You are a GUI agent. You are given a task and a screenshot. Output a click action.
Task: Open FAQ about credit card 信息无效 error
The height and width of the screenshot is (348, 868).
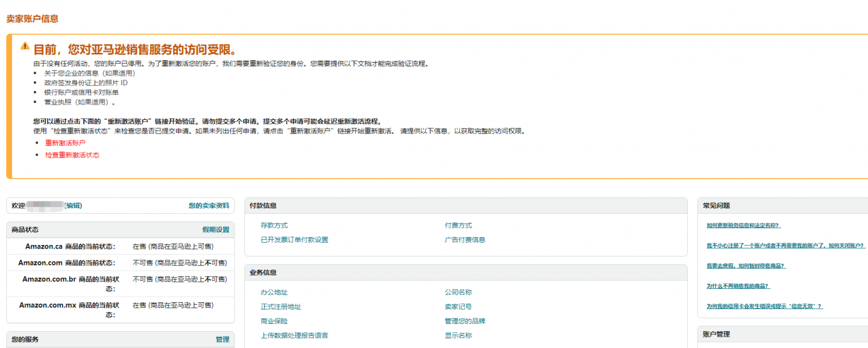764,306
